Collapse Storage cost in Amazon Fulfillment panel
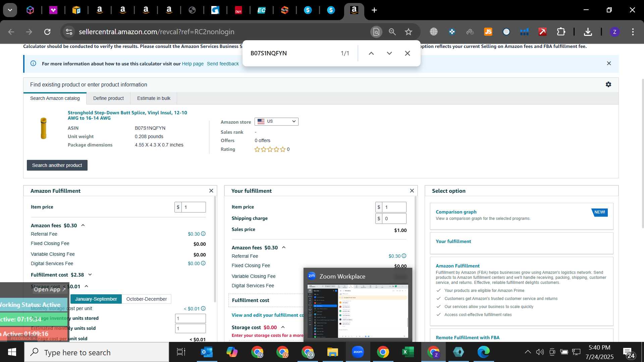The height and width of the screenshot is (362, 644). (86, 286)
